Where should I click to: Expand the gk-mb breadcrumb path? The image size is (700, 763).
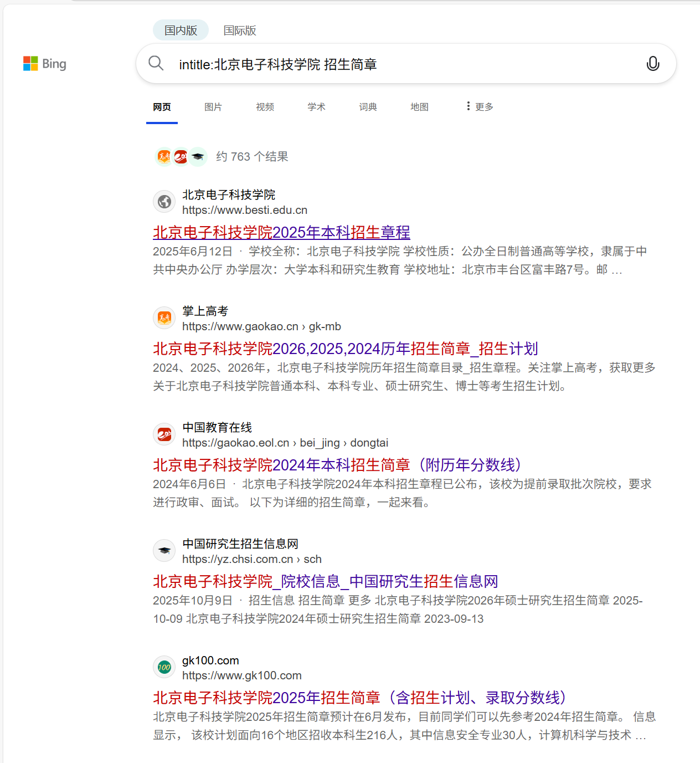click(325, 326)
